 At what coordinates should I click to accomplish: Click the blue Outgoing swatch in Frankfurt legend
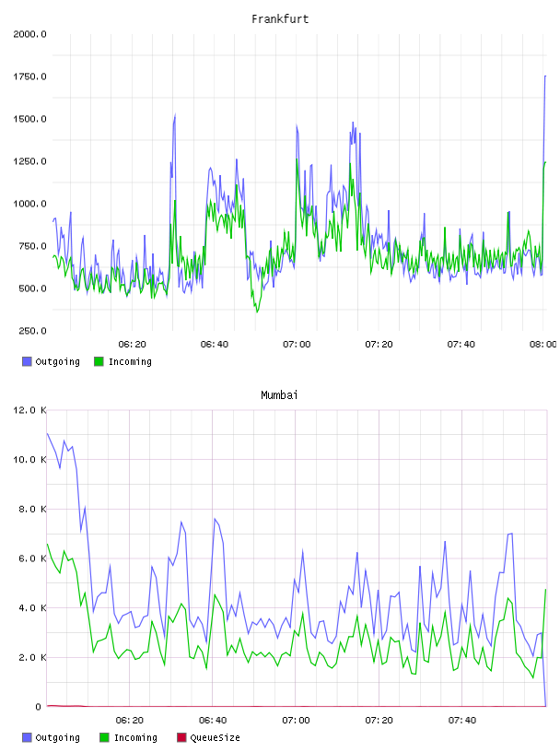tap(27, 361)
